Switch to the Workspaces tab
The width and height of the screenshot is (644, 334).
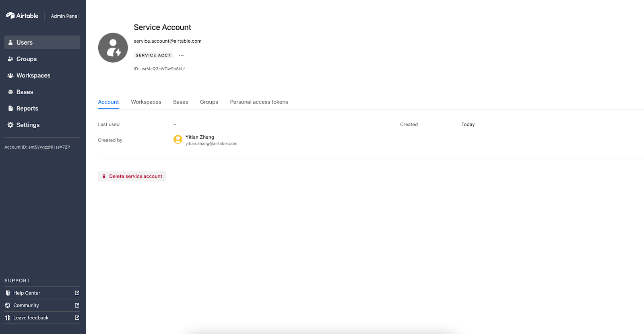[x=146, y=102]
